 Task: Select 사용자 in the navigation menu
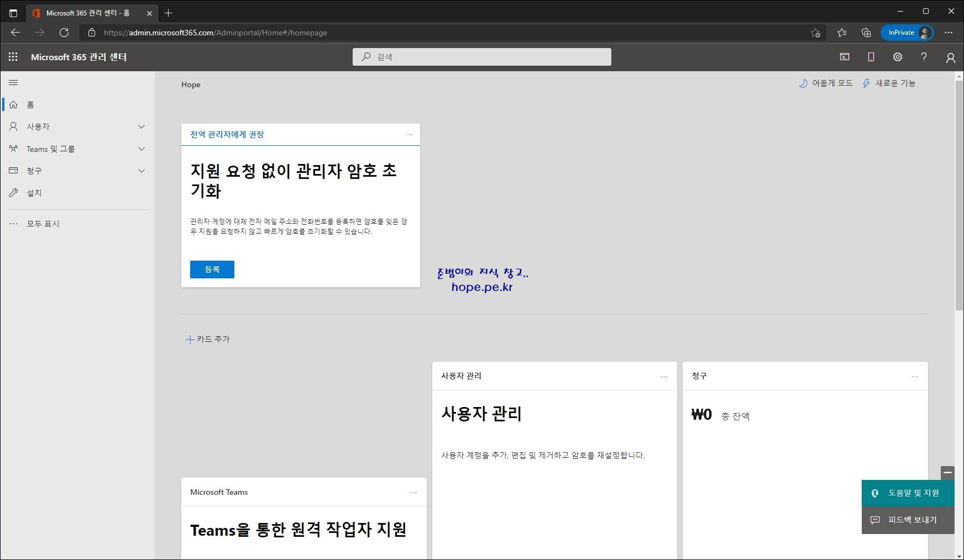pyautogui.click(x=77, y=126)
